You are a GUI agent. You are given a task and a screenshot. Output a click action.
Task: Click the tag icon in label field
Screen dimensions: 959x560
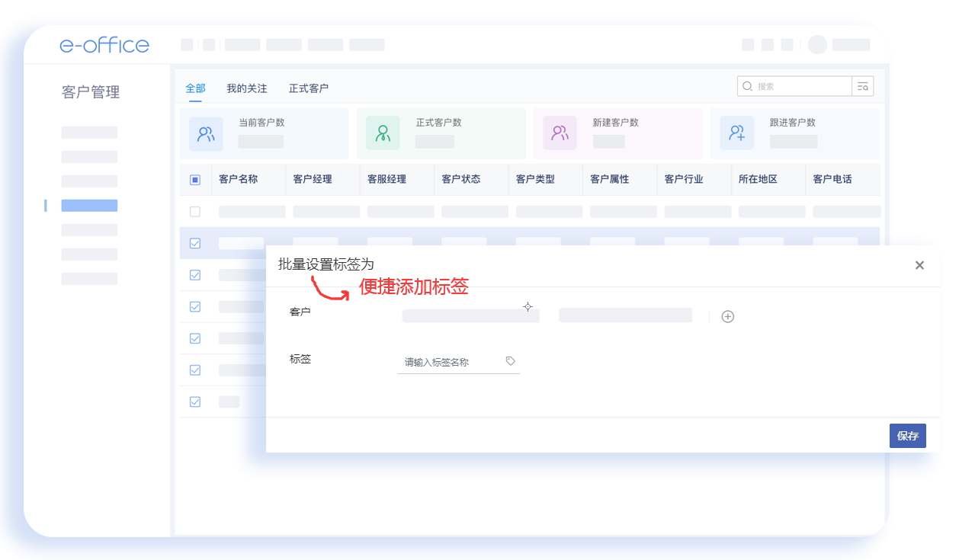click(511, 361)
